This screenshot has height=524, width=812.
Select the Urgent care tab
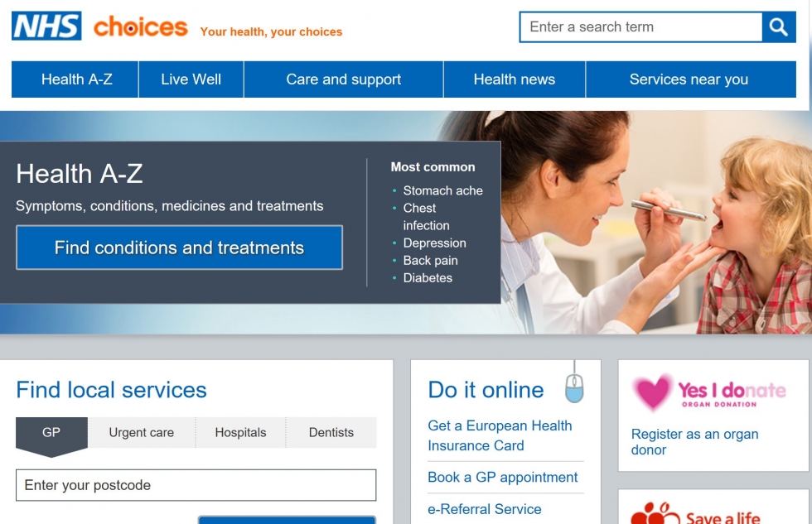[x=142, y=432]
